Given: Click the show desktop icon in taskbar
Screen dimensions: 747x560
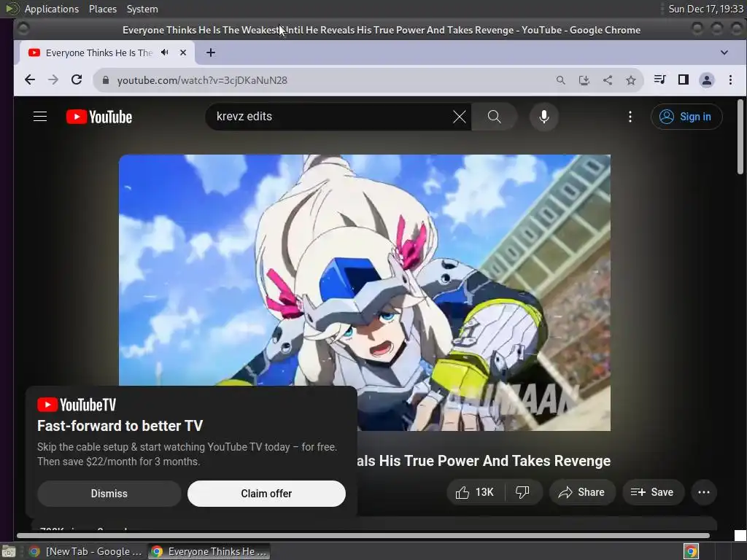Looking at the screenshot, I should pos(8,551).
